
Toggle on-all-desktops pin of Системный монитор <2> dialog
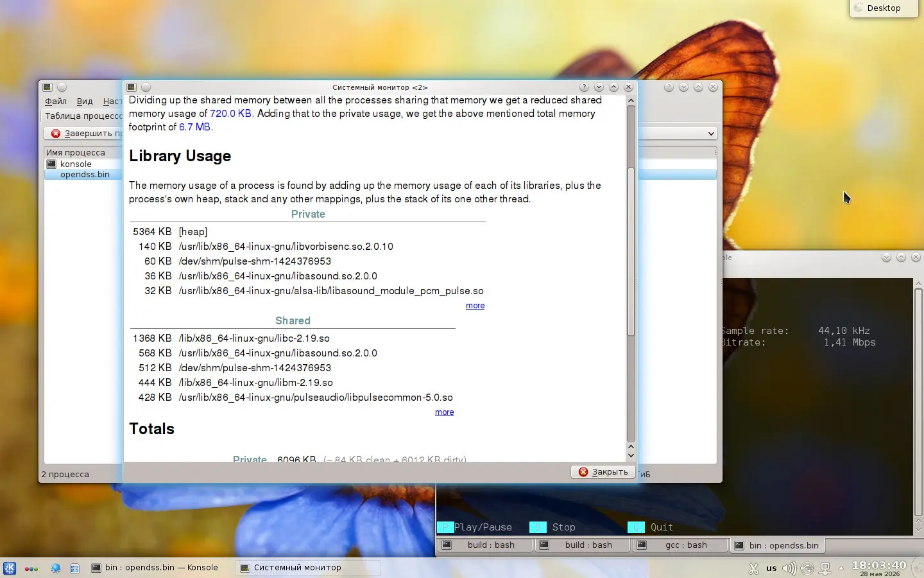click(146, 87)
